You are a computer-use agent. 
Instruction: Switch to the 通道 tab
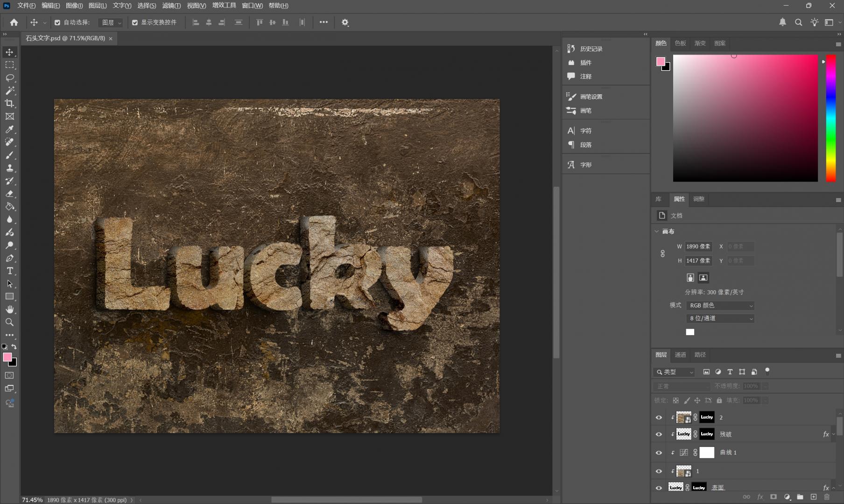click(680, 355)
